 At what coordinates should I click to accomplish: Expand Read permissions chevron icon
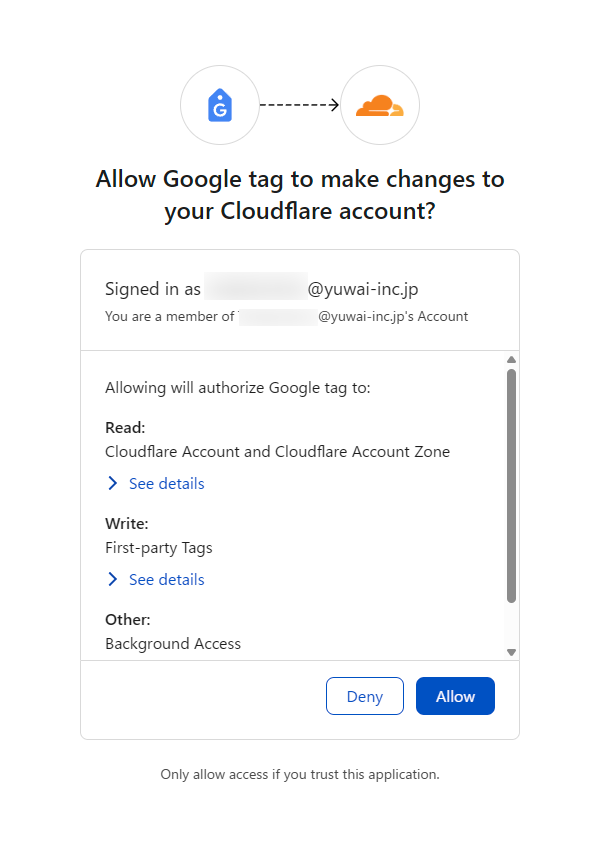pyautogui.click(x=113, y=484)
